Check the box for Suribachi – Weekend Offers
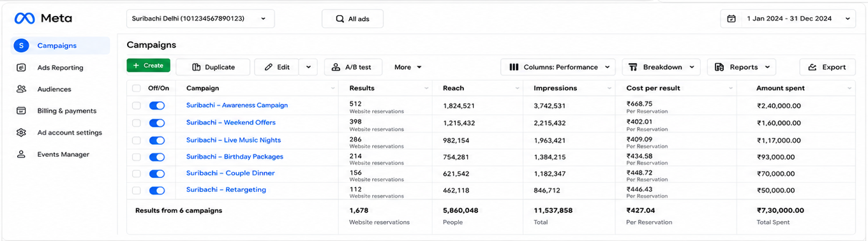This screenshot has width=868, height=241. click(x=136, y=122)
